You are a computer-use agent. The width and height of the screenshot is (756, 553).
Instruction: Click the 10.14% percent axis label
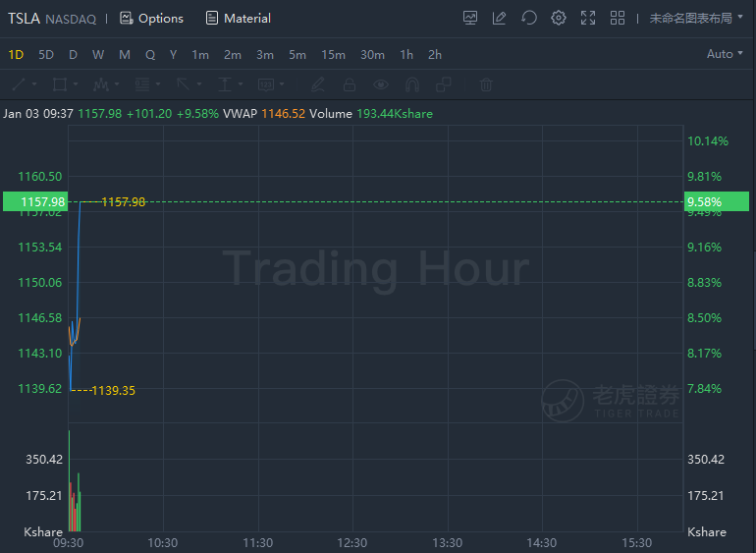(708, 141)
